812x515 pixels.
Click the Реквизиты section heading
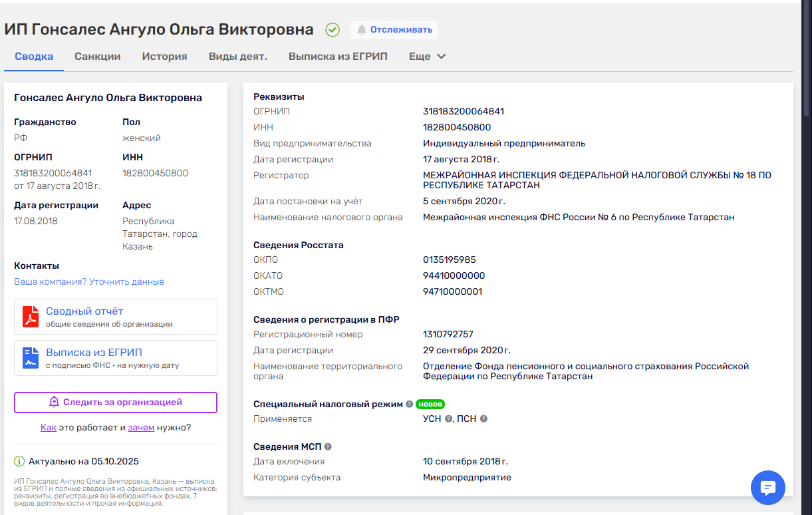[279, 97]
